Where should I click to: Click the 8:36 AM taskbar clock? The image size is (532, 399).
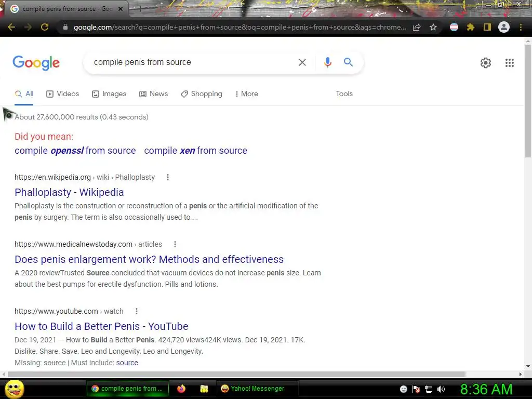pyautogui.click(x=486, y=389)
